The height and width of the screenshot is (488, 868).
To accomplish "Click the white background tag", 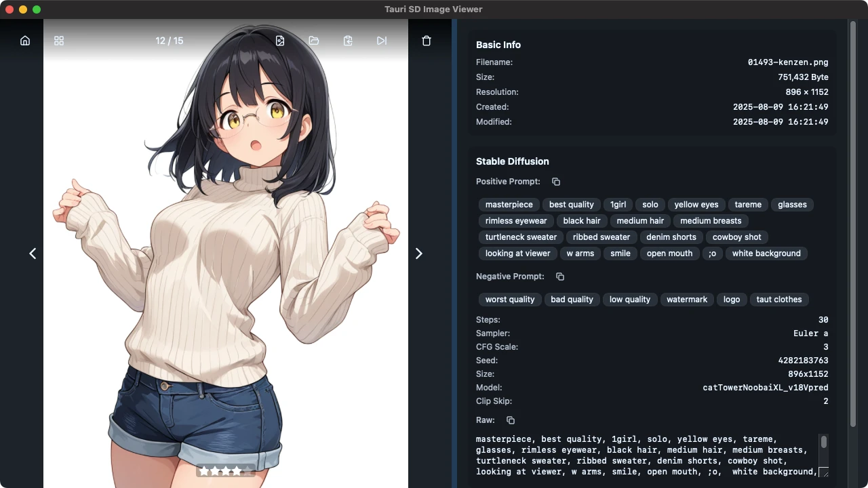I will point(766,253).
